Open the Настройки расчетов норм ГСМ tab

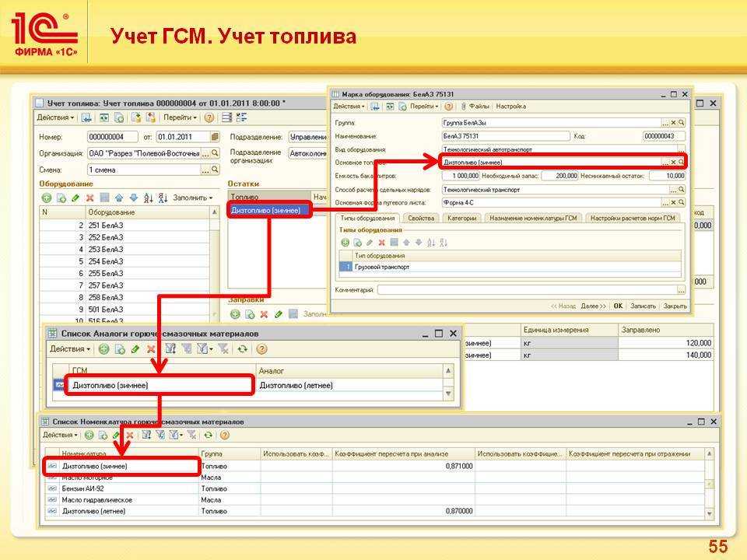pyautogui.click(x=633, y=218)
